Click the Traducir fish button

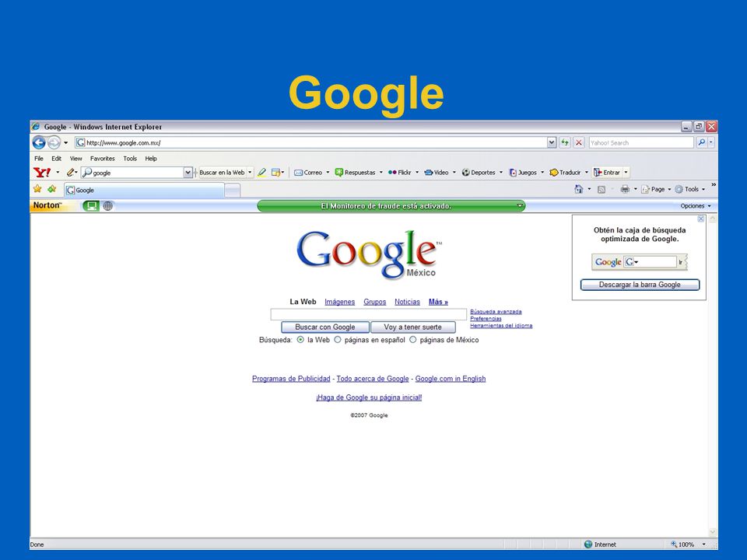pos(565,173)
